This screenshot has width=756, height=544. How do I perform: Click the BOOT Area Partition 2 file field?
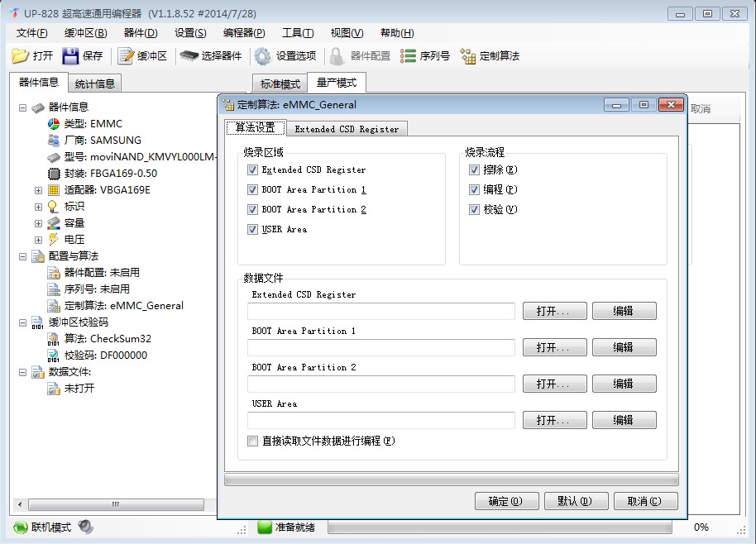pos(380,384)
